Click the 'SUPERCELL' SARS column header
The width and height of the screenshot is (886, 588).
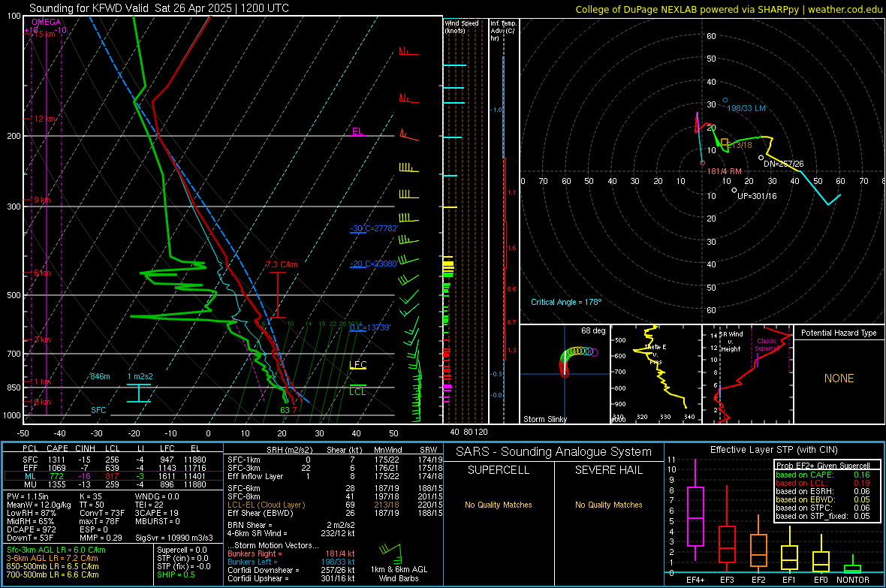tap(499, 470)
